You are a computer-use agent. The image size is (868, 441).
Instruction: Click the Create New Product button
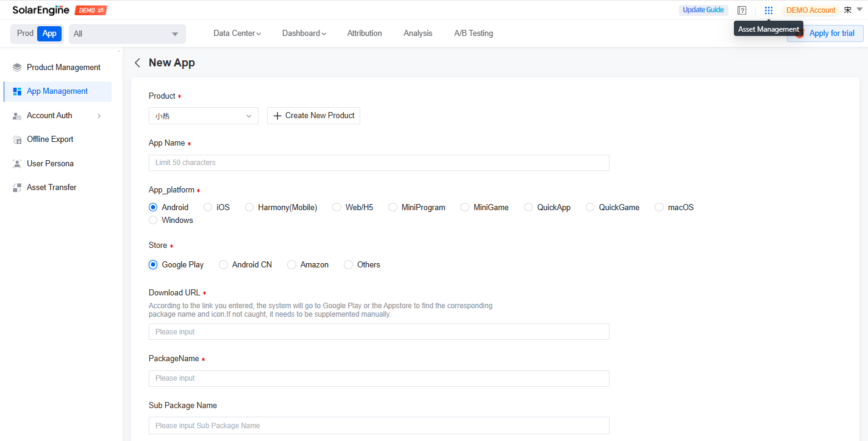coord(313,115)
